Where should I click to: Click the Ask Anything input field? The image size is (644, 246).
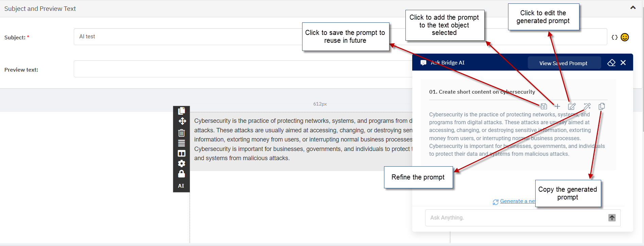pos(517,218)
